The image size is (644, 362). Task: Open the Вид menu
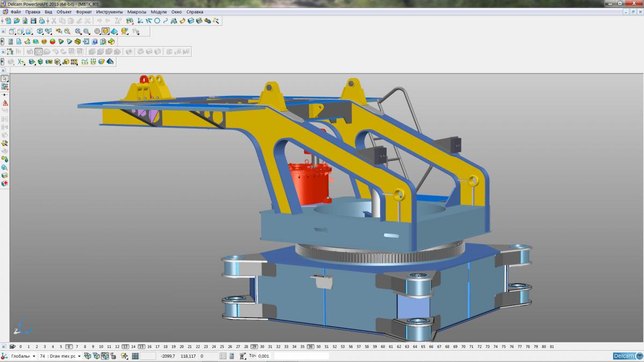48,12
